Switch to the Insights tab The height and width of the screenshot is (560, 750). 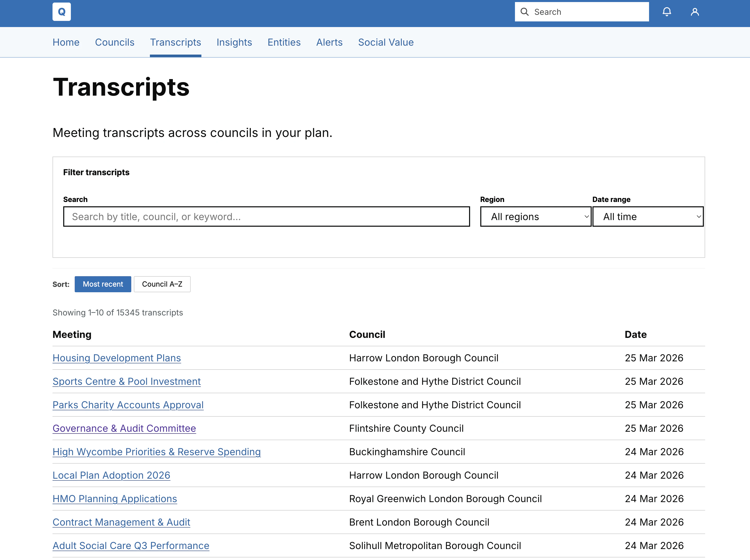[234, 42]
